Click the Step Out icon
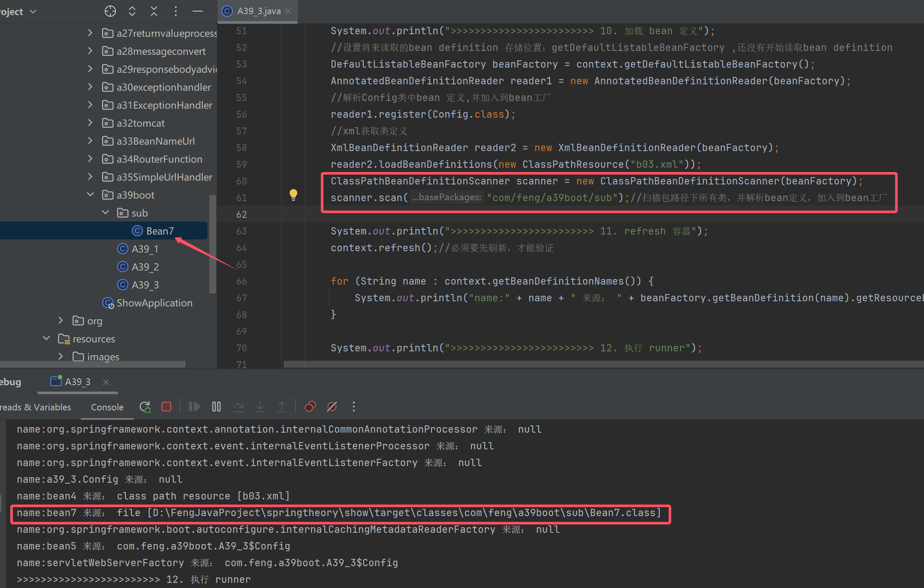This screenshot has width=924, height=588. [282, 407]
